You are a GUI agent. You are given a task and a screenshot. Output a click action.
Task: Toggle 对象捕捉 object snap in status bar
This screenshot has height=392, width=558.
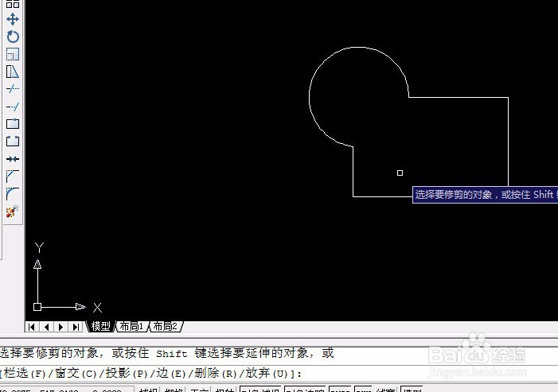[260, 390]
